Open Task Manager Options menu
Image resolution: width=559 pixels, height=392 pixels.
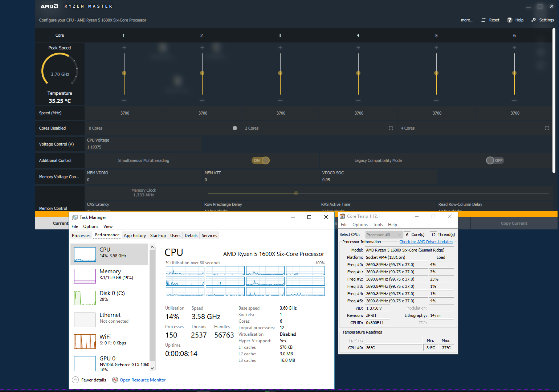91,226
